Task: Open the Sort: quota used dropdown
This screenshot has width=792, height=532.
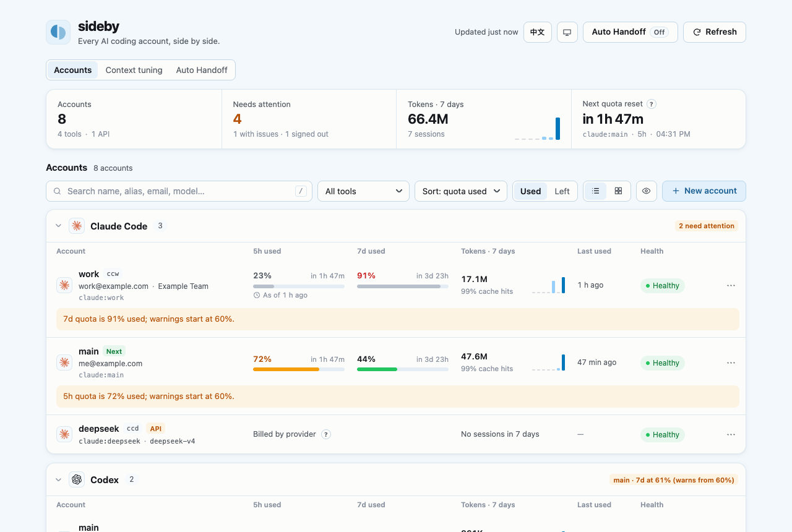Action: click(461, 191)
